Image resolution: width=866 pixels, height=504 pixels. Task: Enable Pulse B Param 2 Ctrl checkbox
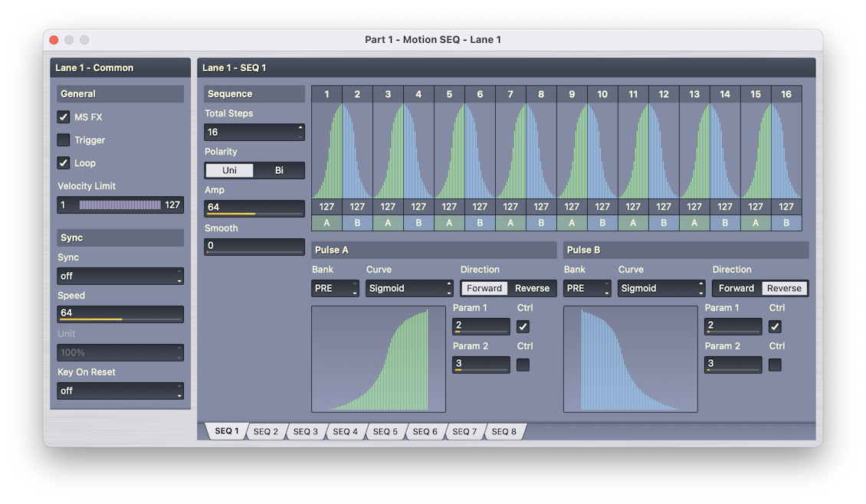pos(775,365)
